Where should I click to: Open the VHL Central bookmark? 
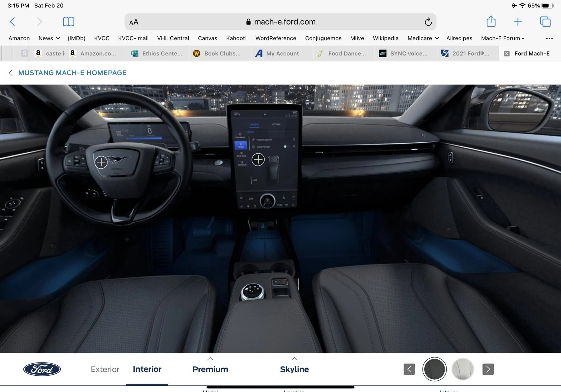coord(173,38)
